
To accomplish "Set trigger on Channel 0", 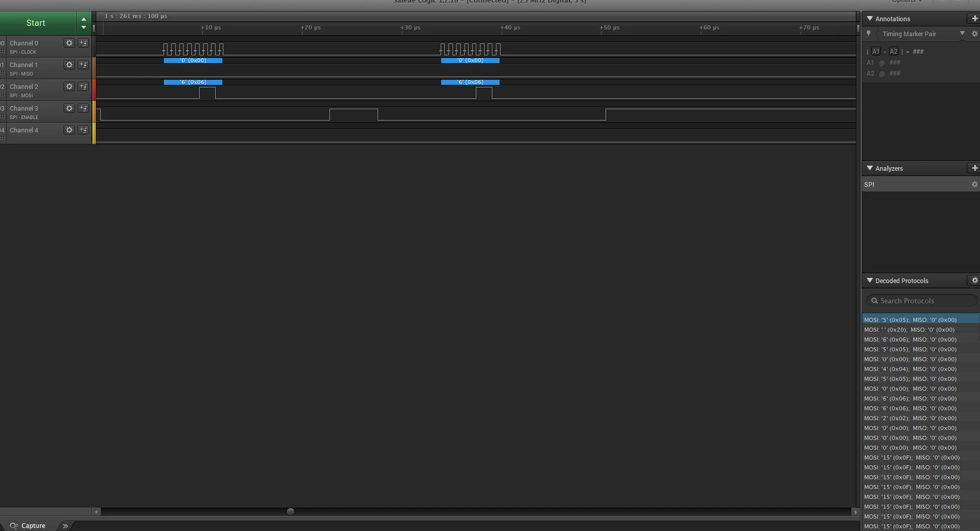I will click(83, 43).
